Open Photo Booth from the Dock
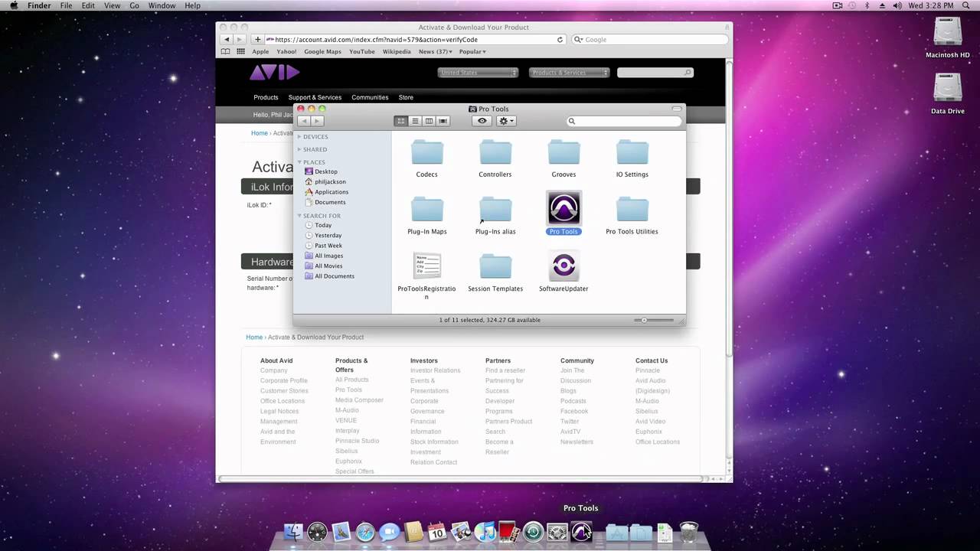Viewport: 980px width, 551px height. click(x=509, y=531)
